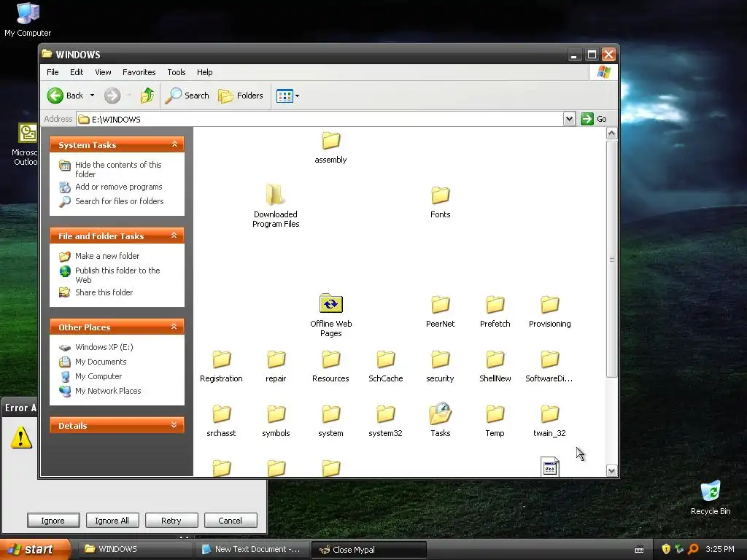
Task: Click inside the E:\WINDOWS address field
Action: (x=320, y=119)
